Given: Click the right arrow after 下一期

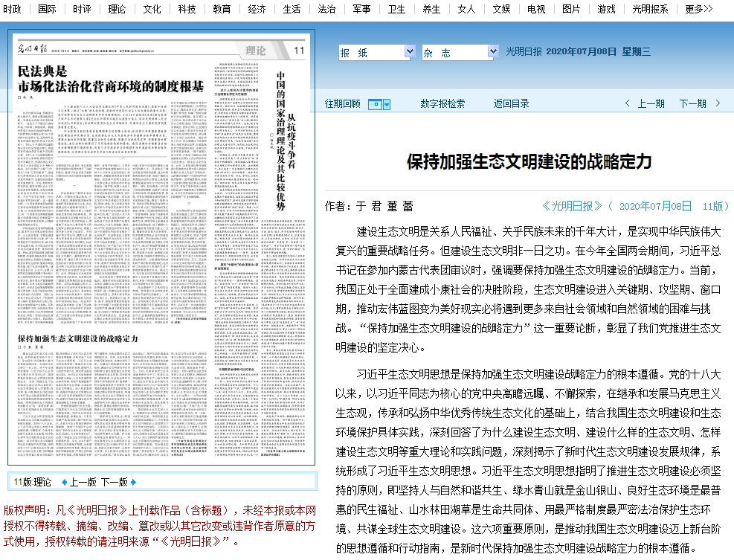Looking at the screenshot, I should tap(717, 104).
